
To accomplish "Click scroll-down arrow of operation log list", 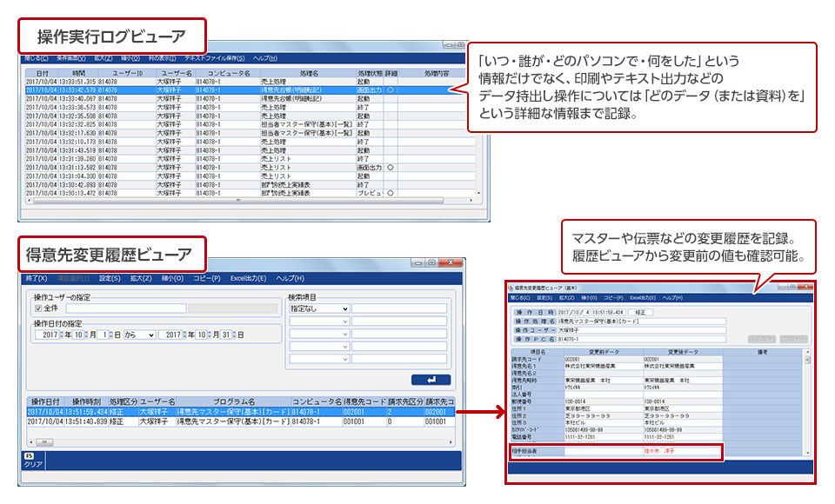I will 477,192.
